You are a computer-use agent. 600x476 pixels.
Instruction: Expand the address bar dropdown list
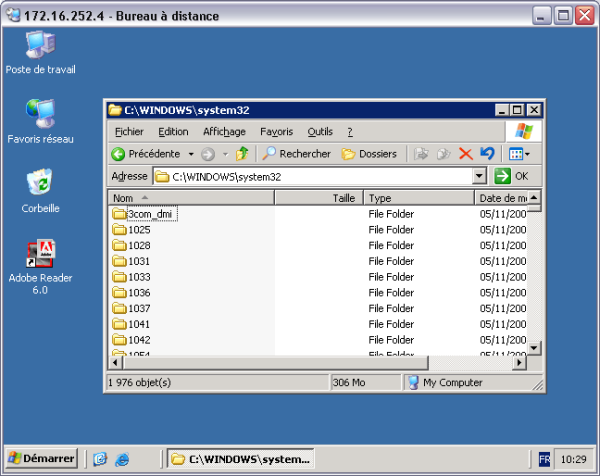point(478,176)
